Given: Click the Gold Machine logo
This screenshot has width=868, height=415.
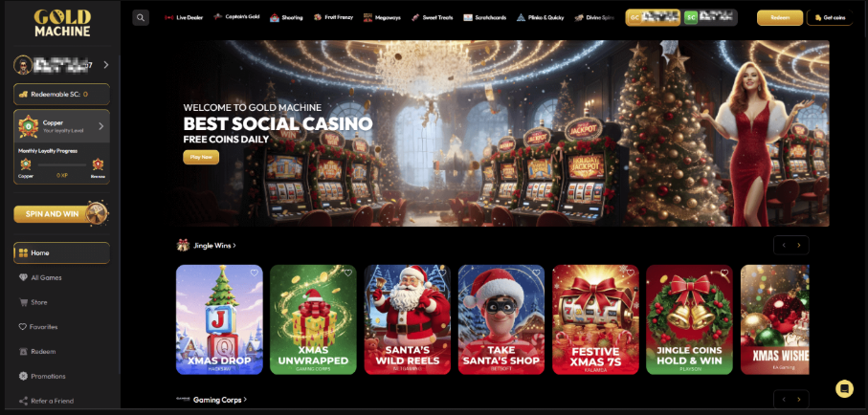Looking at the screenshot, I should (x=62, y=23).
